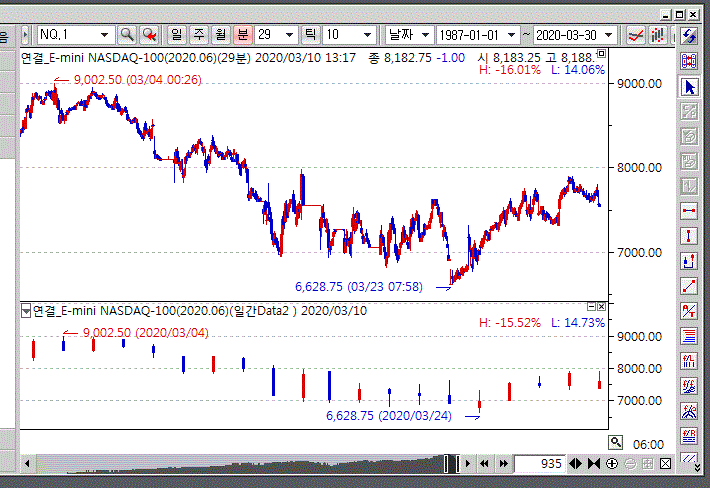Toggle the 주 (weekly) period button
Image resolution: width=710 pixels, height=488 pixels.
pyautogui.click(x=198, y=34)
